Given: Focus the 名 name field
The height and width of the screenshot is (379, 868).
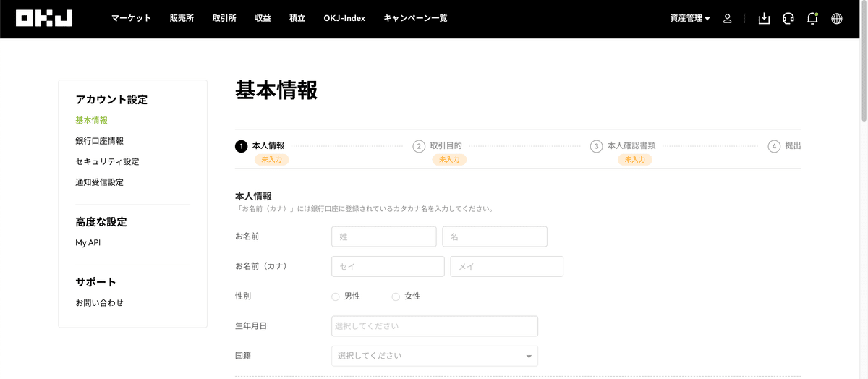Looking at the screenshot, I should pyautogui.click(x=495, y=237).
